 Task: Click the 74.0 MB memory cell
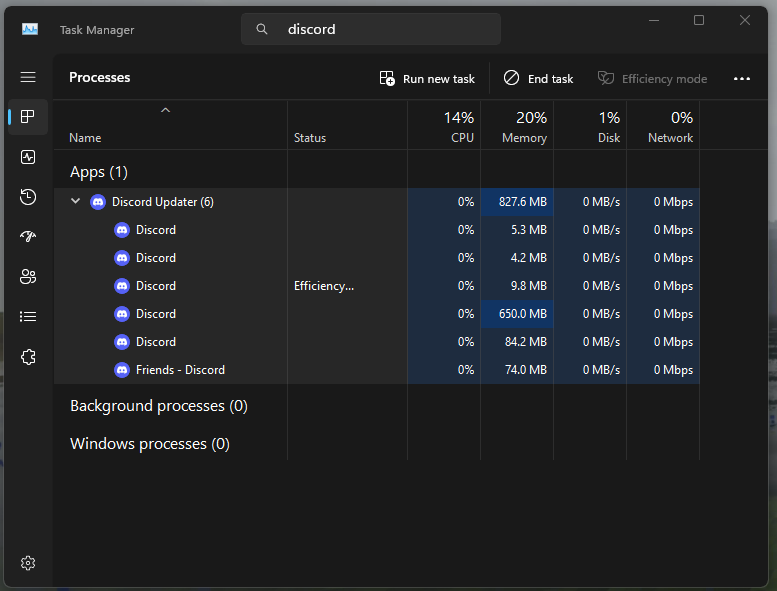point(517,370)
